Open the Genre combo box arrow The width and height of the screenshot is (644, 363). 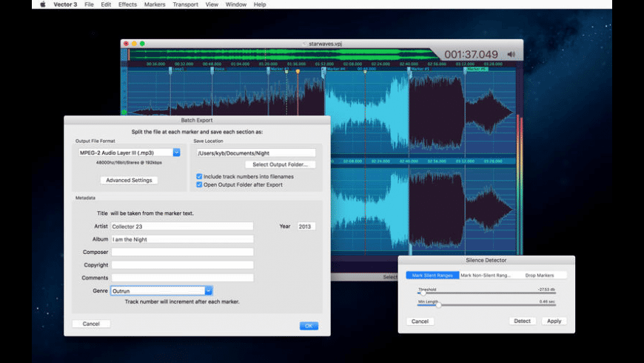click(x=209, y=291)
